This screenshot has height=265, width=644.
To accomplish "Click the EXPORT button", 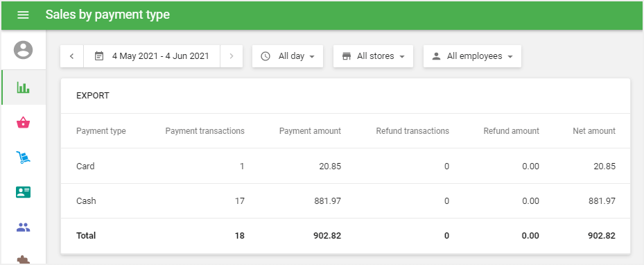I will pos(93,96).
